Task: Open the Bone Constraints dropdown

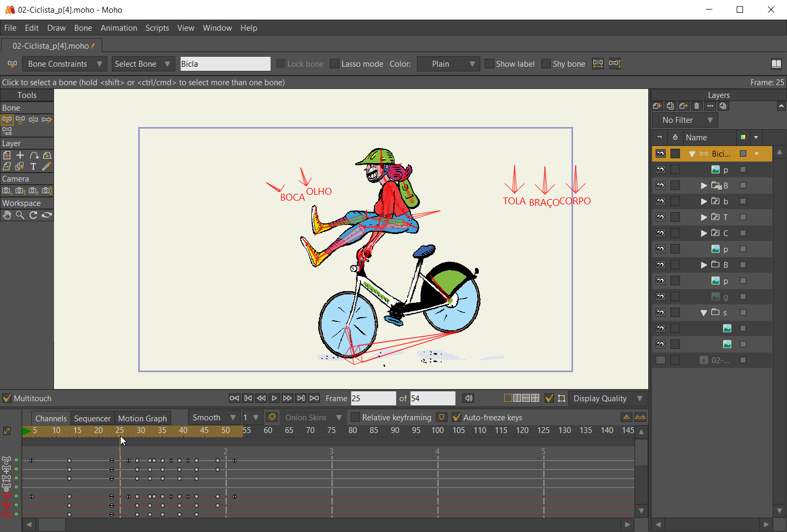Action: click(x=65, y=64)
